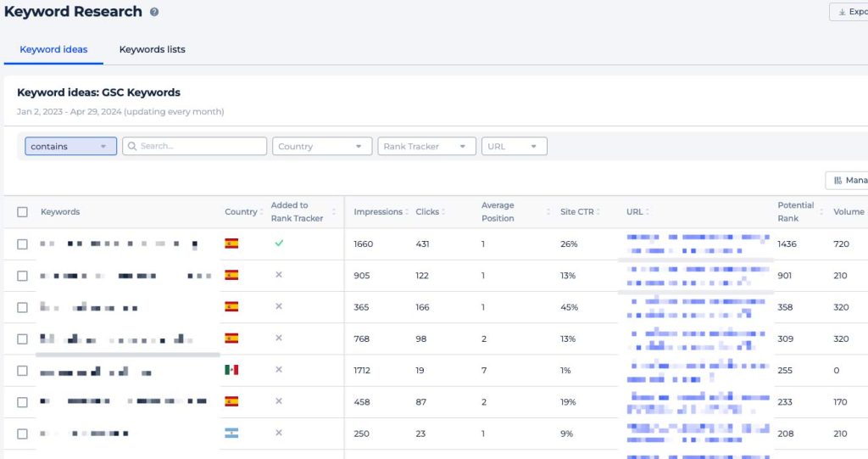Click the sort arrows next to Impressions
The image size is (868, 459).
408,212
